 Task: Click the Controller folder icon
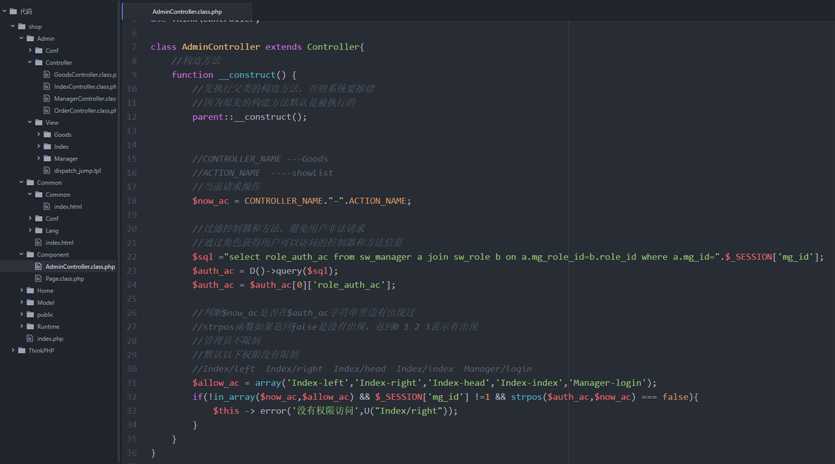tap(39, 62)
